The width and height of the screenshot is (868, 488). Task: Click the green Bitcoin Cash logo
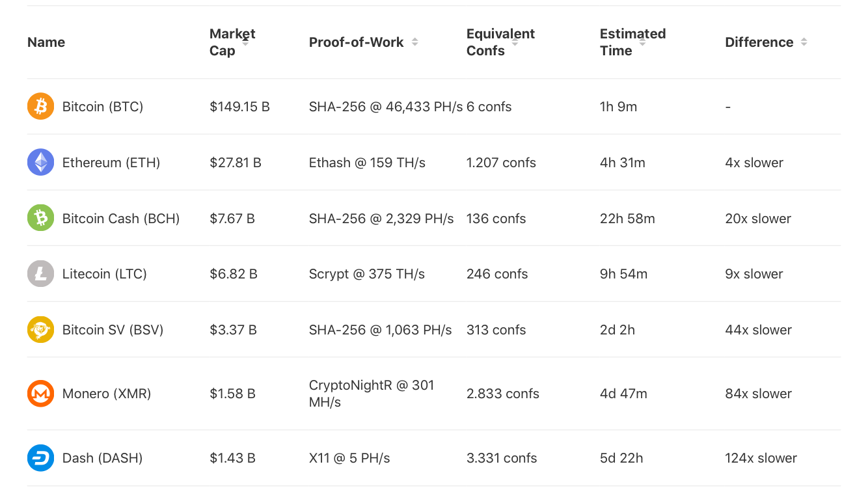(41, 218)
